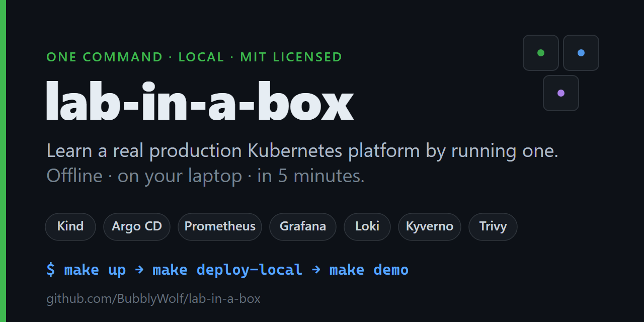Select the Argo CD pill tag

point(137,226)
